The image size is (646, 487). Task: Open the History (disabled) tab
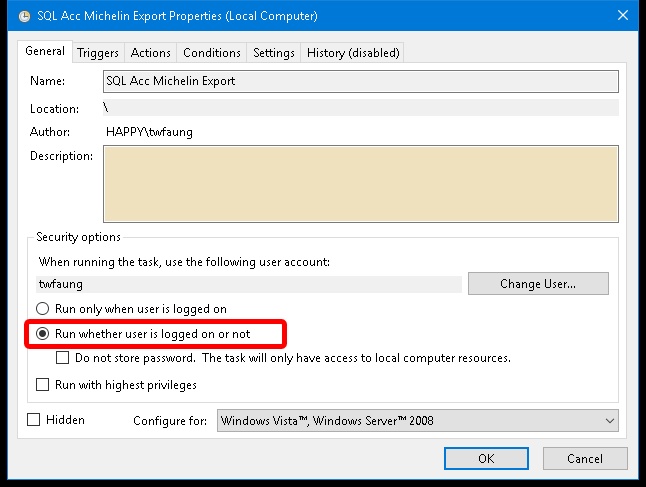click(353, 53)
